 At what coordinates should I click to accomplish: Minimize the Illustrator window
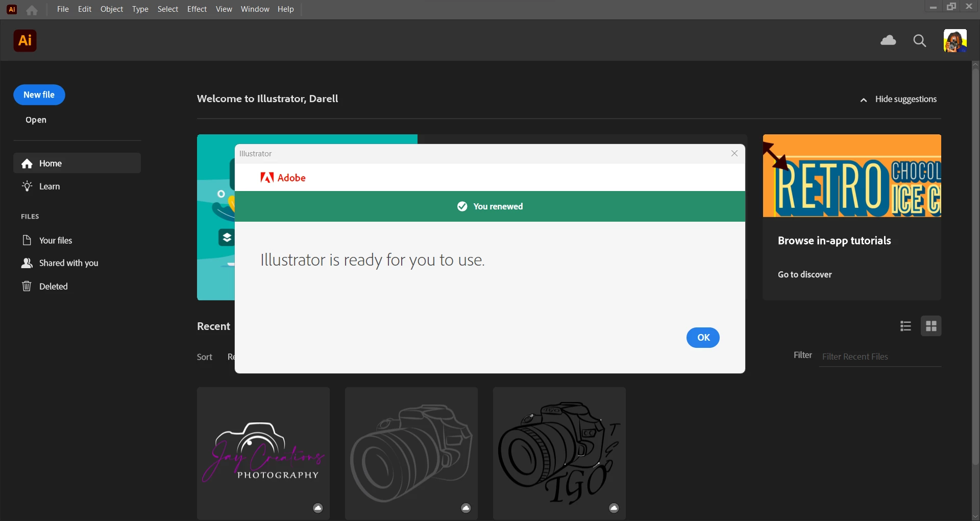[933, 7]
